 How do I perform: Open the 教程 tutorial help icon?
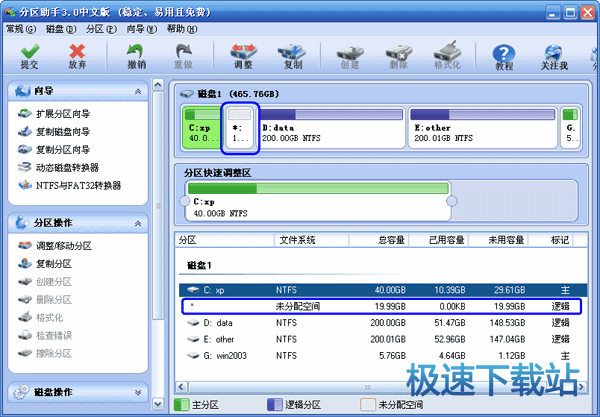tap(504, 54)
